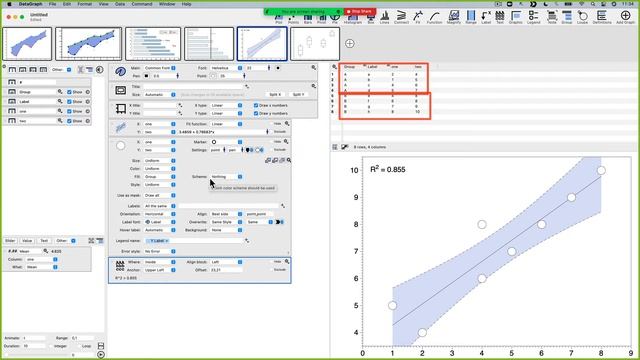Add a Fit command from the toolbar
This screenshot has height=360, width=640.
418,17
